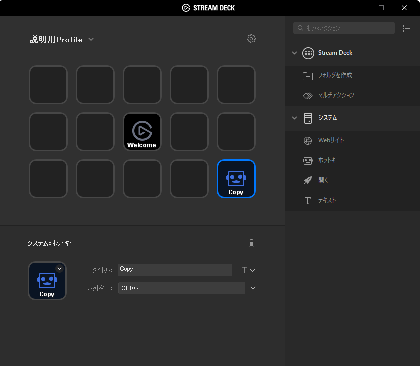Click the magnifier icon in search box

[x=300, y=28]
